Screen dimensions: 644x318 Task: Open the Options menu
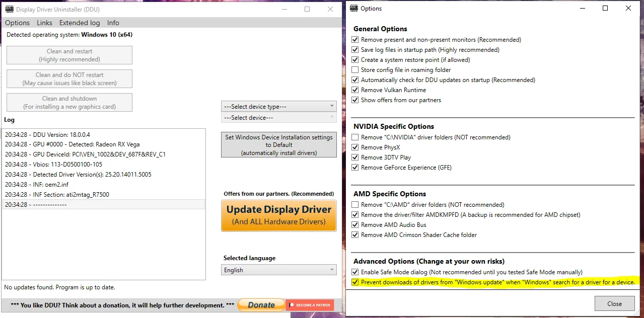18,23
